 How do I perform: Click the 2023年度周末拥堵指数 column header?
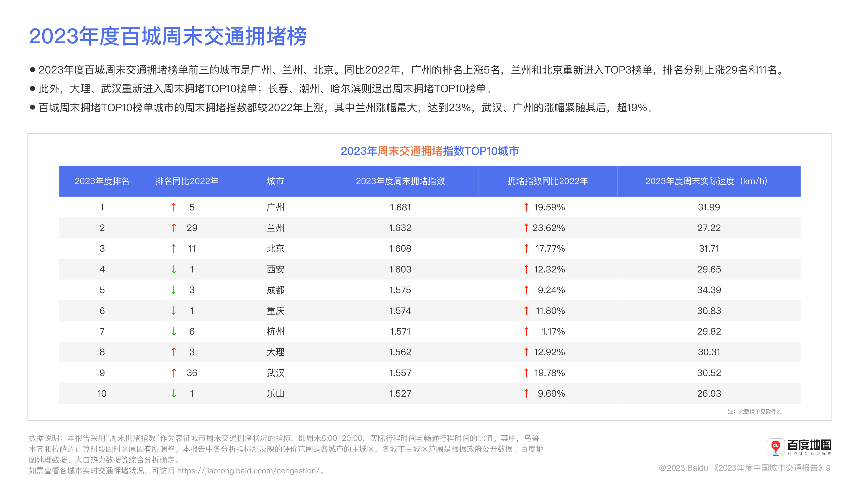400,181
